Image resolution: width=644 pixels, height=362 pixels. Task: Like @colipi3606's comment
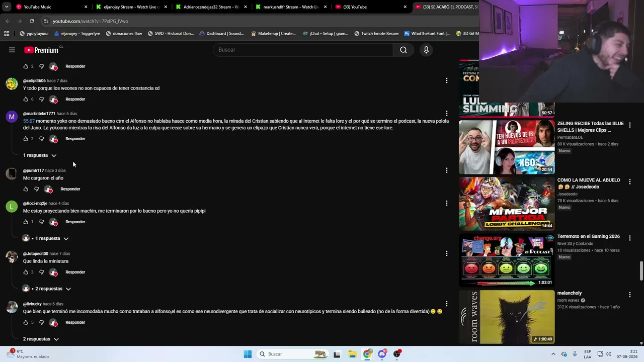pos(26,99)
